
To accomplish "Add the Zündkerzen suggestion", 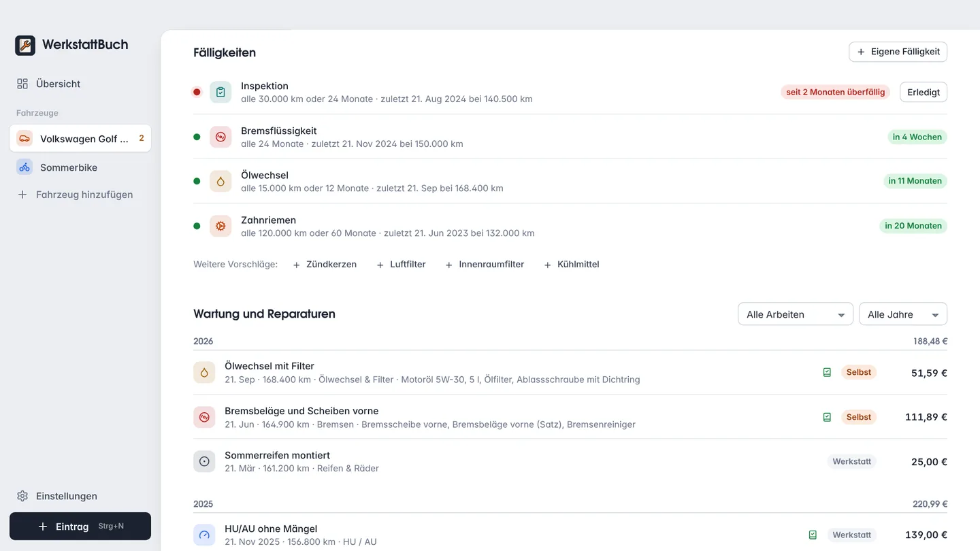I will click(325, 265).
